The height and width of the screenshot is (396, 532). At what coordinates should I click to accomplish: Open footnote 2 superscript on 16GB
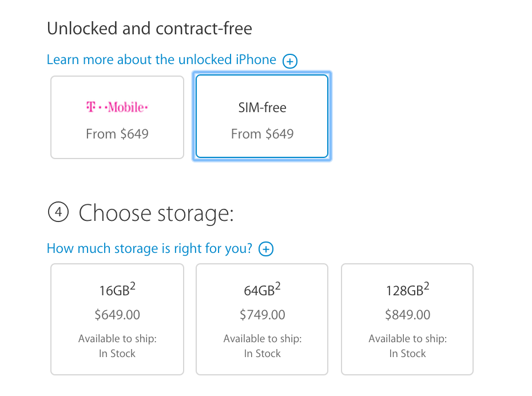coord(133,286)
